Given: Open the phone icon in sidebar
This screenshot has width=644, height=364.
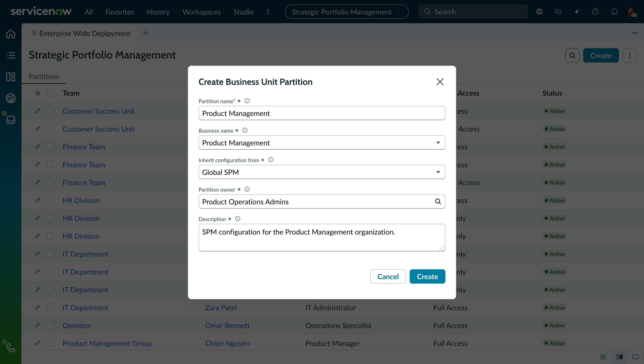Looking at the screenshot, I should [x=11, y=347].
